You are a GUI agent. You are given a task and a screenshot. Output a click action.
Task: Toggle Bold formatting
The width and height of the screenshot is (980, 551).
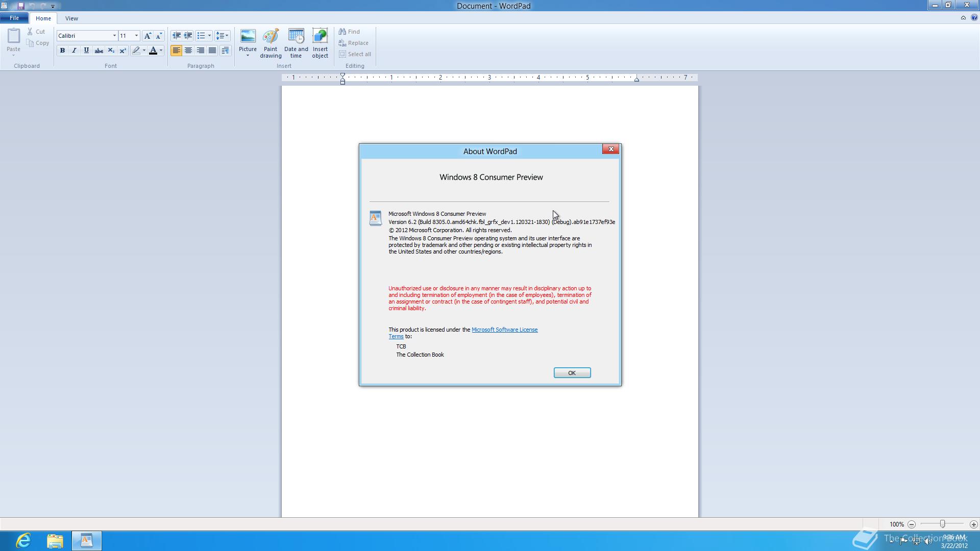[x=62, y=51]
